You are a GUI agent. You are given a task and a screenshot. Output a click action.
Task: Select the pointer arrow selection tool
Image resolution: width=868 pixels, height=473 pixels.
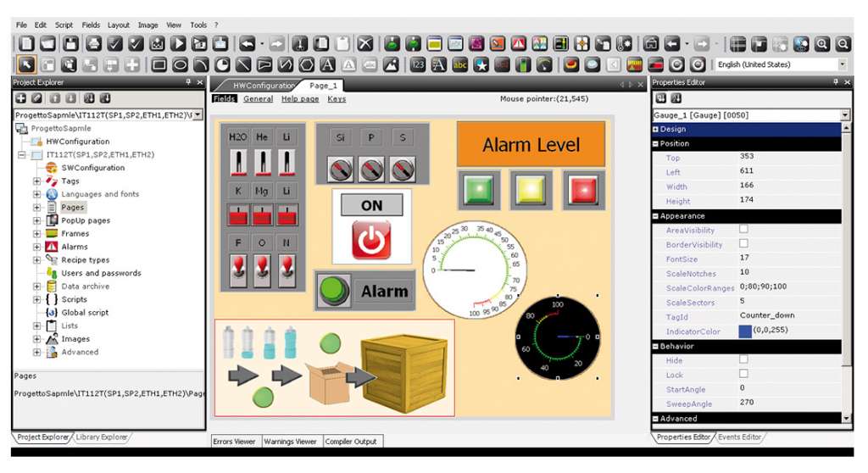point(26,64)
